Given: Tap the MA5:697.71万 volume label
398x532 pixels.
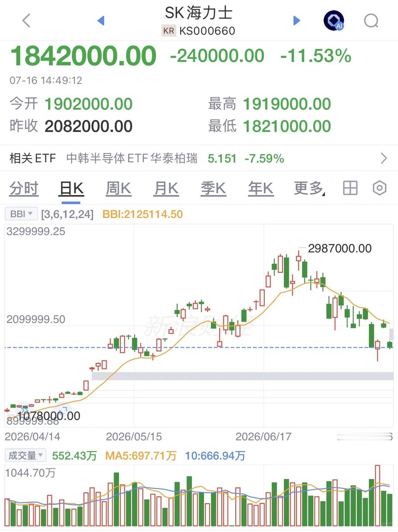Looking at the screenshot, I should [x=141, y=456].
